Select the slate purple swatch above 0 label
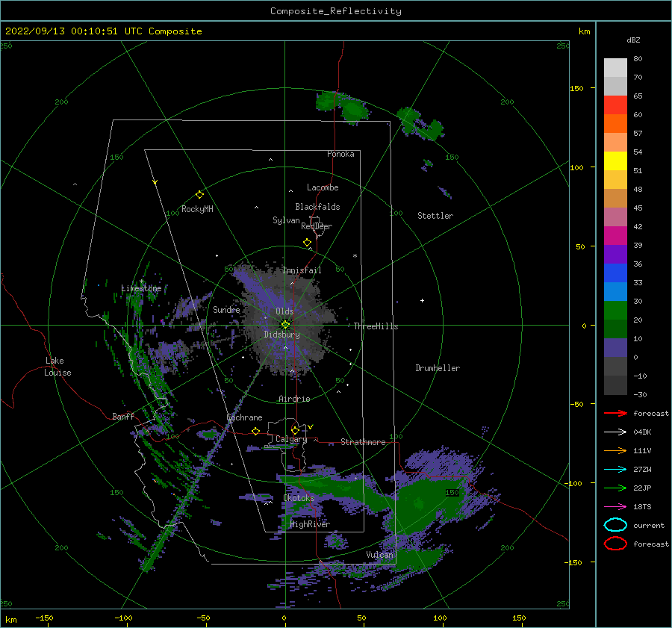Viewport: 672px width, 628px height. 615,348
